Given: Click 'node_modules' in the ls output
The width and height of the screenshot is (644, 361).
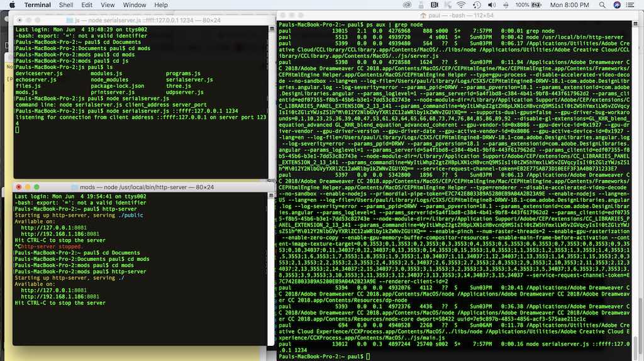Looking at the screenshot, I should coord(109,80).
